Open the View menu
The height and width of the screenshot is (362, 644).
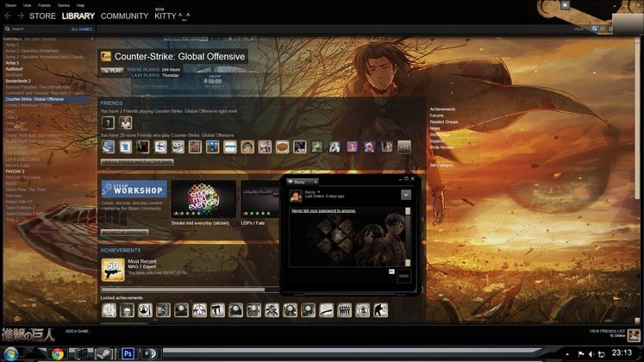(27, 5)
